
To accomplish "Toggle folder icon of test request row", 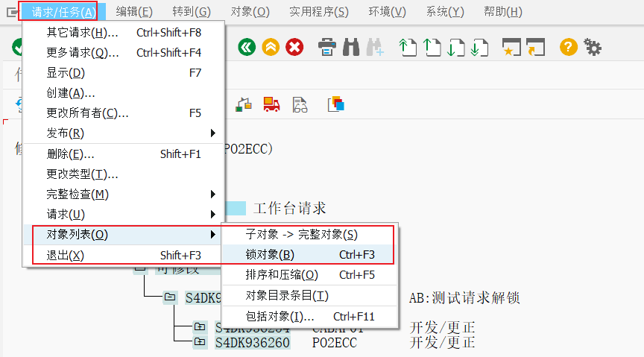I will tap(170, 297).
